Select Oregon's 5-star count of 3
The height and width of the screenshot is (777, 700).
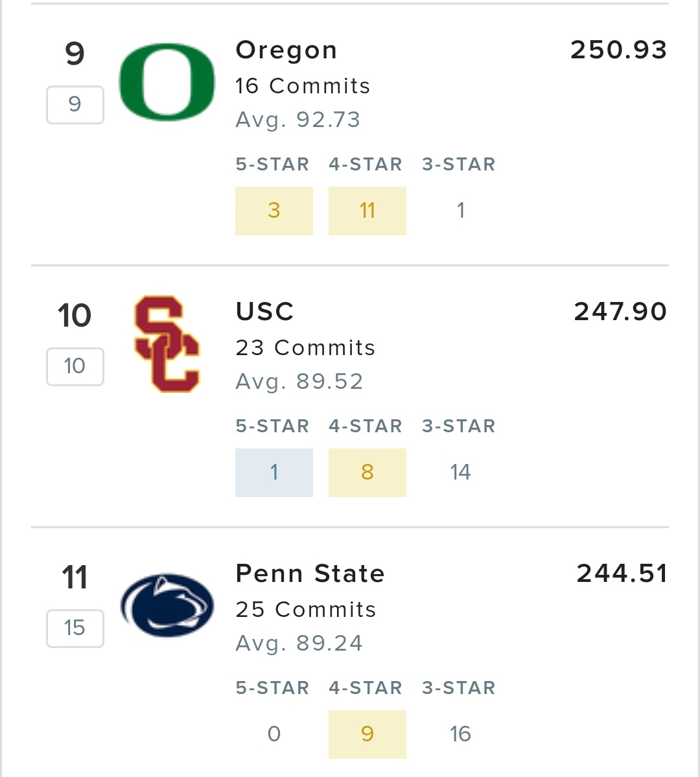274,211
